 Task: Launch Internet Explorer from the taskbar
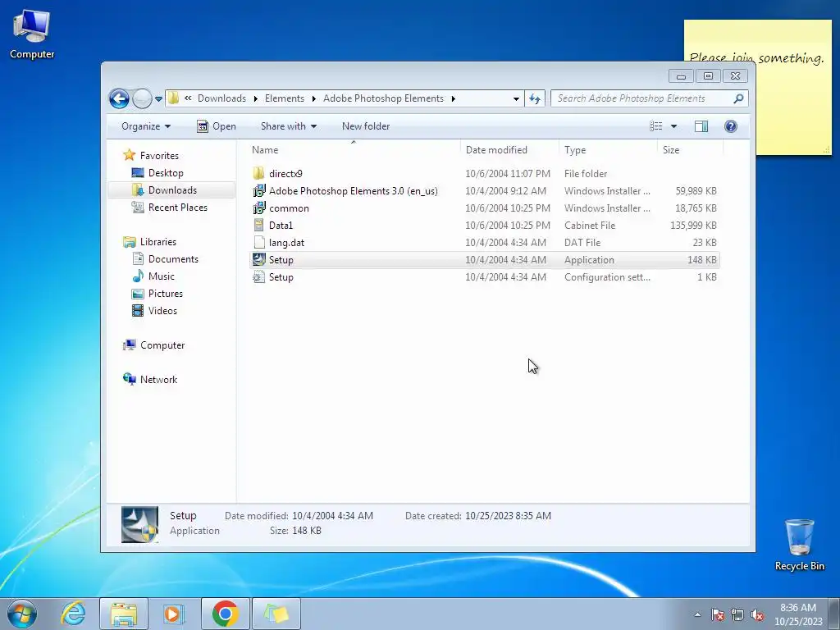tap(73, 614)
